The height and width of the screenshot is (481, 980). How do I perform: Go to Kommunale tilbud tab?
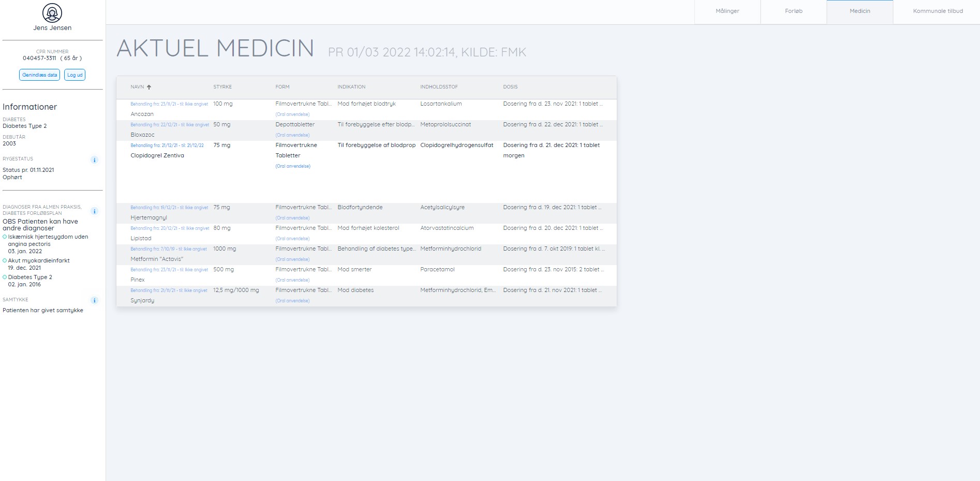pos(938,11)
